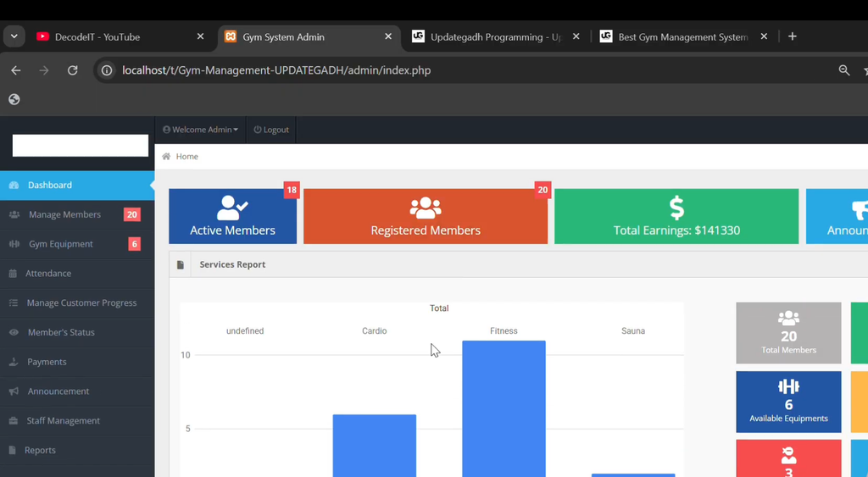The image size is (868, 477).
Task: Click the Services Report document icon
Action: coord(181,265)
